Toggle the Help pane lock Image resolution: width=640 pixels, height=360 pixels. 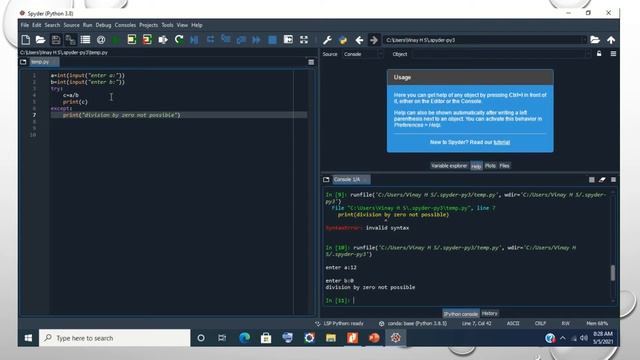coord(599,54)
